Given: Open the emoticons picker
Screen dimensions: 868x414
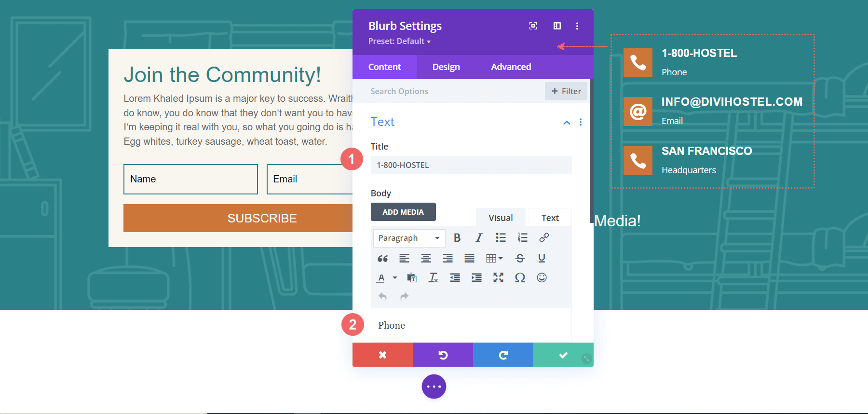Looking at the screenshot, I should tap(542, 278).
